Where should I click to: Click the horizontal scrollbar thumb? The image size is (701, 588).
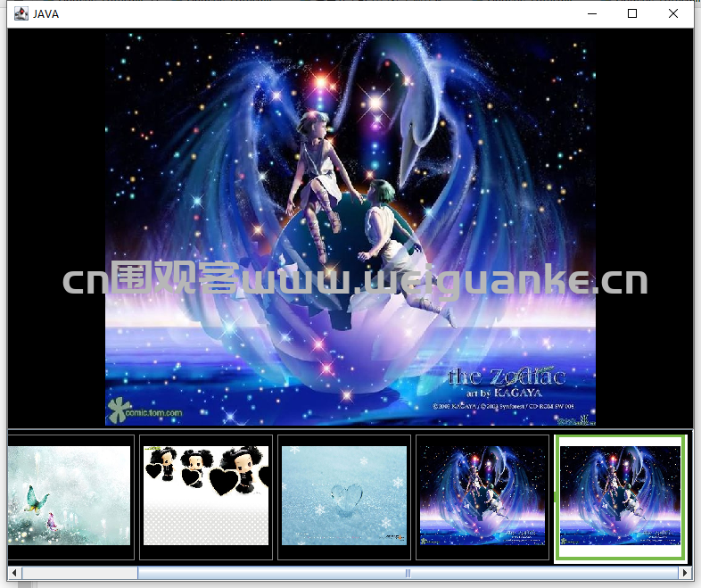(408, 573)
